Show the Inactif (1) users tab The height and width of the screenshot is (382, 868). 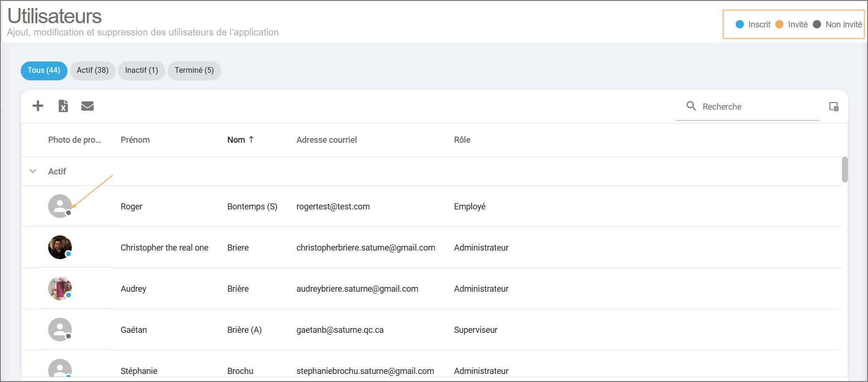141,70
